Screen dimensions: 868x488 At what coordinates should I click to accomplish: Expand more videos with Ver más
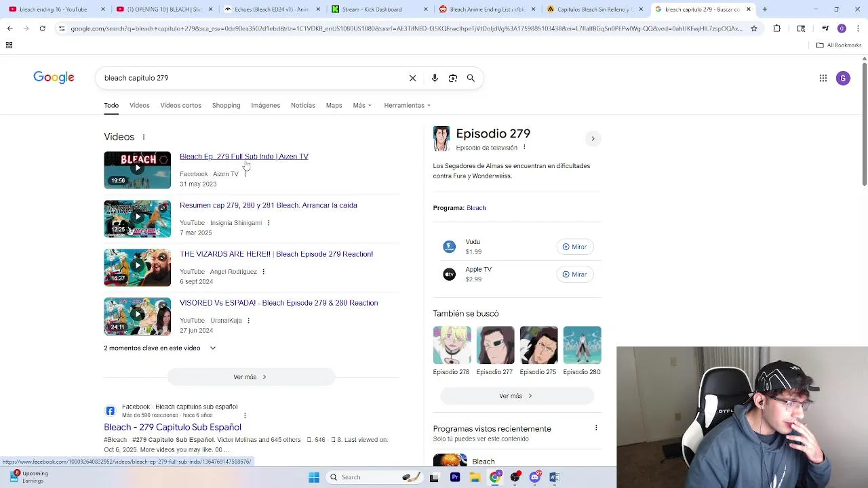(x=251, y=377)
